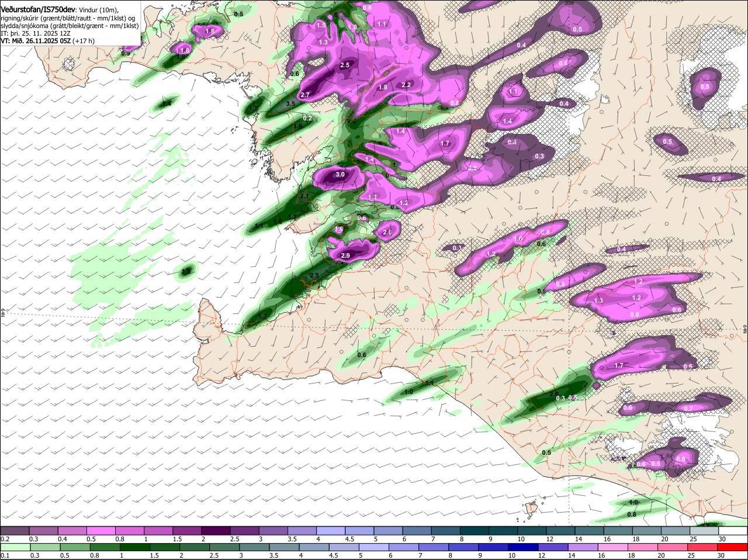Image resolution: width=748 pixels, height=560 pixels.
Task: Click the crimson 25 swatch in rain legend
Action: click(x=704, y=547)
